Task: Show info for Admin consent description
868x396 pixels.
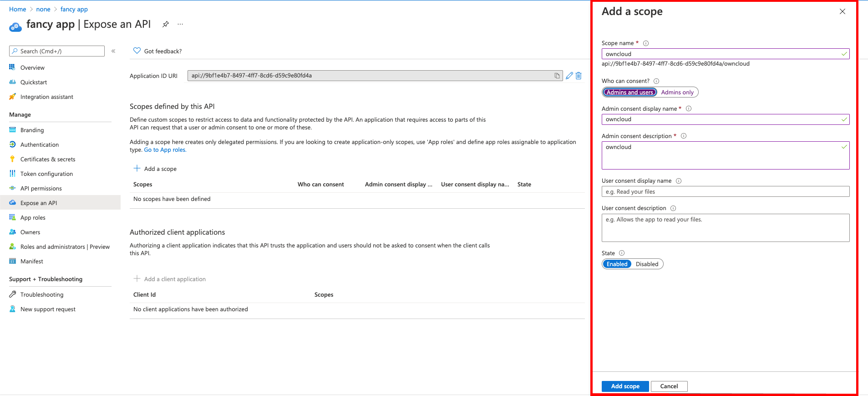Action: (x=684, y=136)
